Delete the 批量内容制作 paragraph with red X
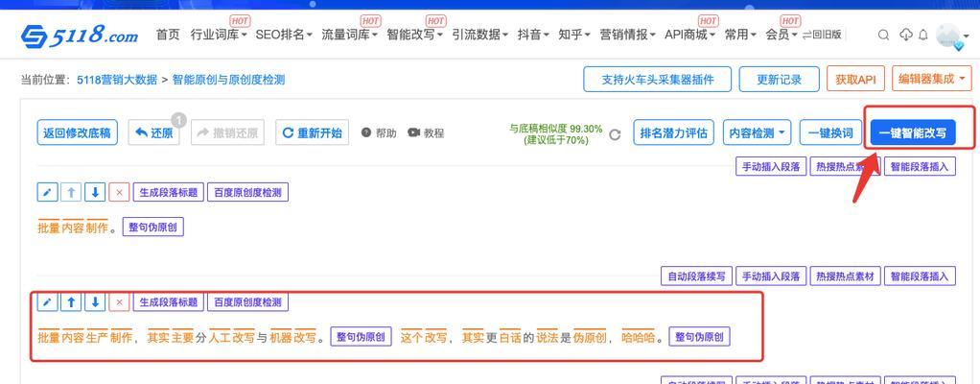 coord(119,192)
